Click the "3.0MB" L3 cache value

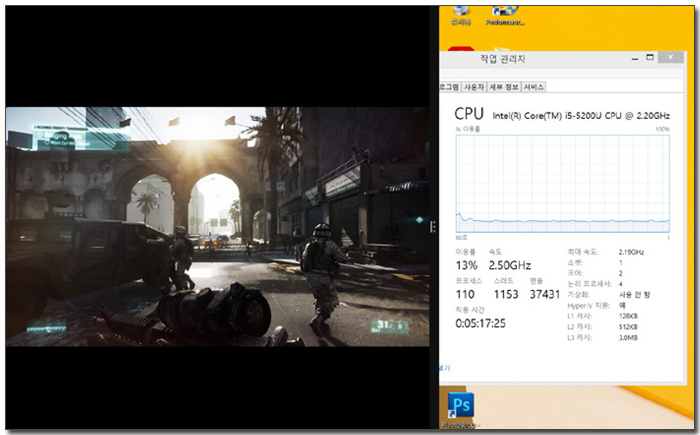tap(628, 338)
